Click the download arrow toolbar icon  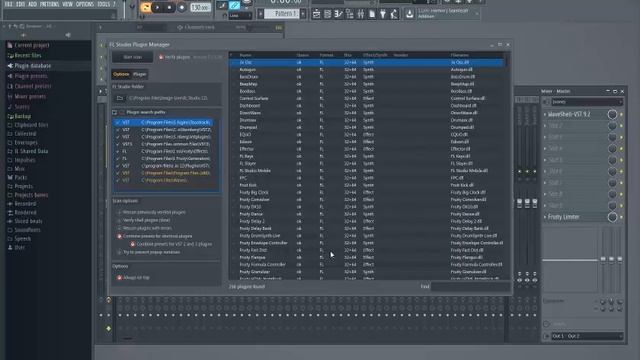point(409,14)
